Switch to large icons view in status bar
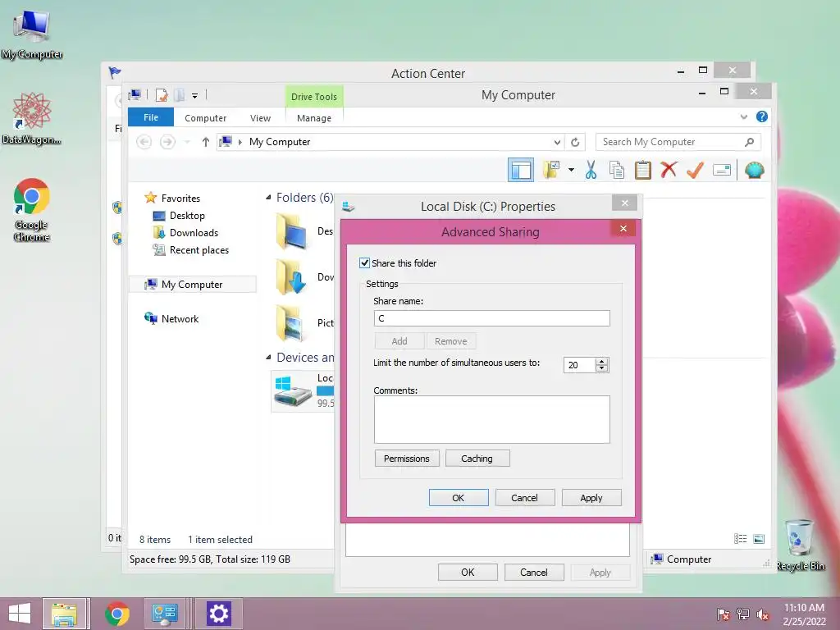840x630 pixels. click(x=759, y=539)
